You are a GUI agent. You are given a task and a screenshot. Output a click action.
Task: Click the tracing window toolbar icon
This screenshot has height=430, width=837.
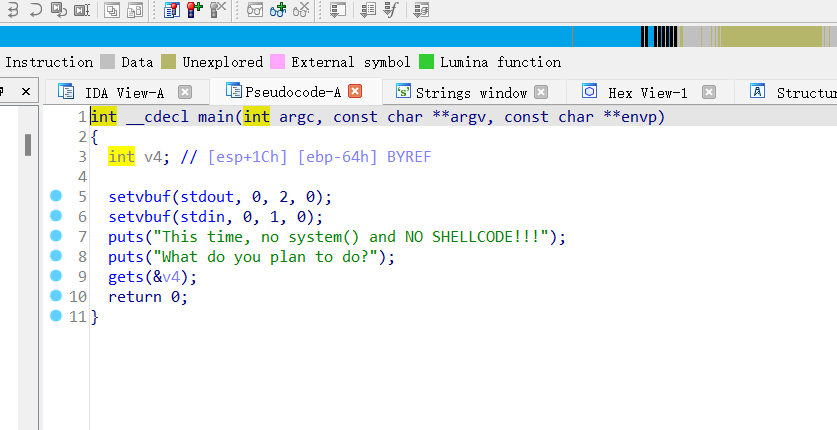pos(338,10)
